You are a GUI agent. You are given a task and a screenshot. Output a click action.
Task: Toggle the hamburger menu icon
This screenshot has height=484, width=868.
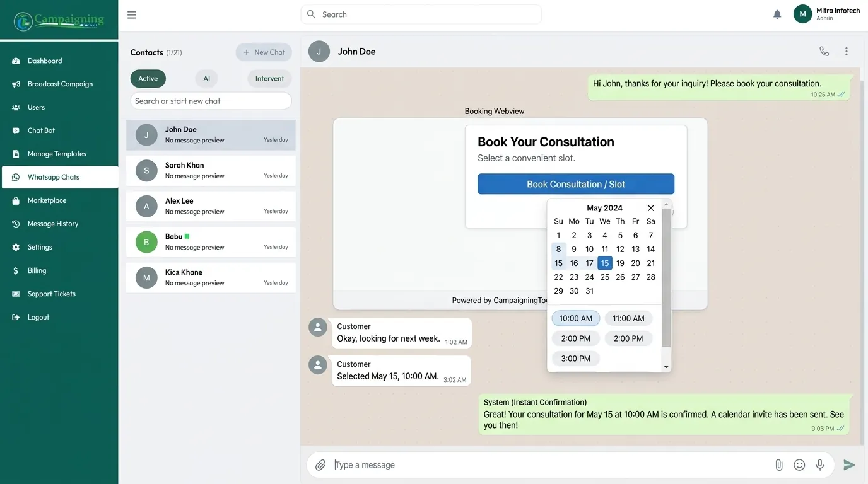click(x=132, y=14)
